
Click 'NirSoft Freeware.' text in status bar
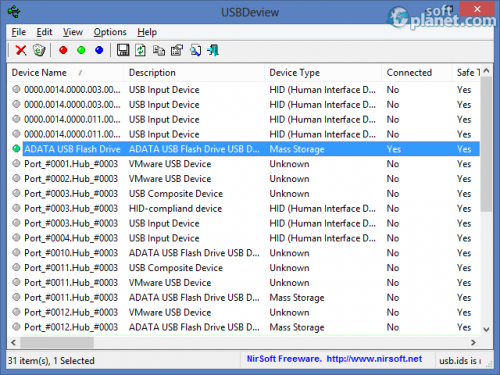284,359
